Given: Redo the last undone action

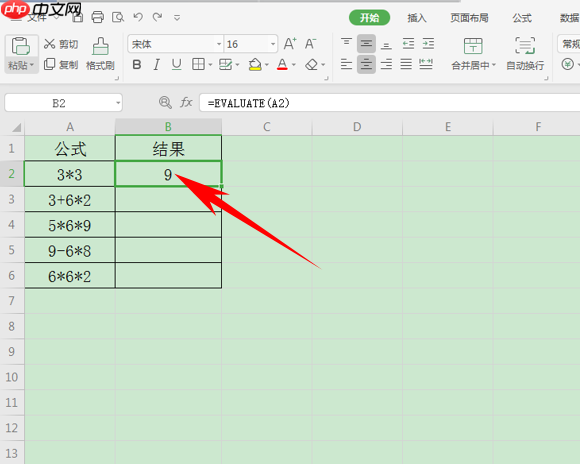Looking at the screenshot, I should point(158,17).
